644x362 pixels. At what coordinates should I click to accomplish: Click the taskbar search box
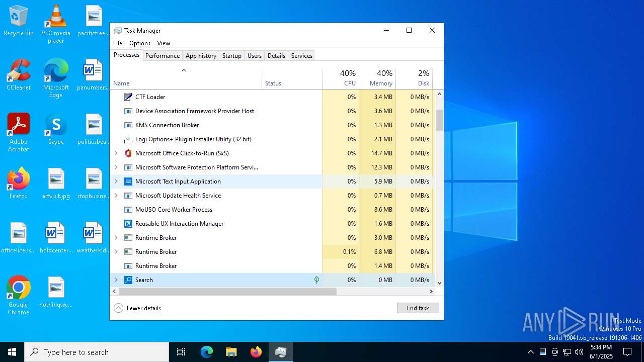coord(97,352)
